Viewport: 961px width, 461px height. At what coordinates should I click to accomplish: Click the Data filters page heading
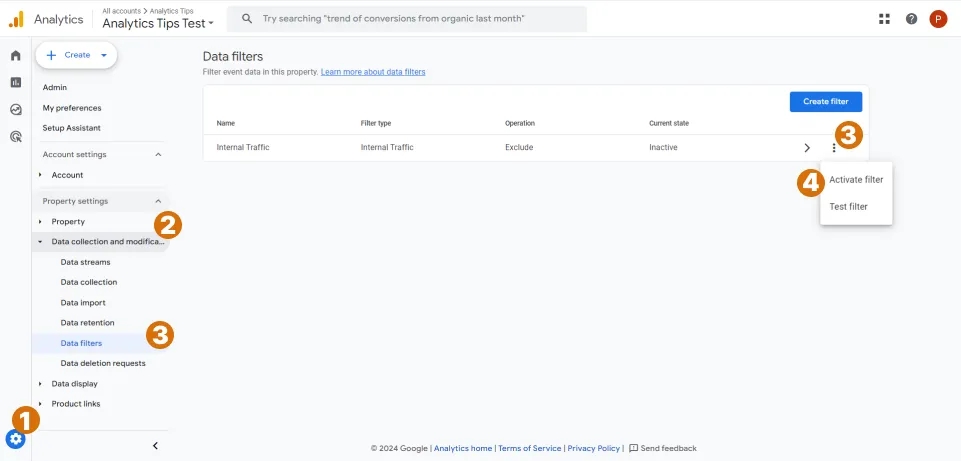(x=233, y=56)
